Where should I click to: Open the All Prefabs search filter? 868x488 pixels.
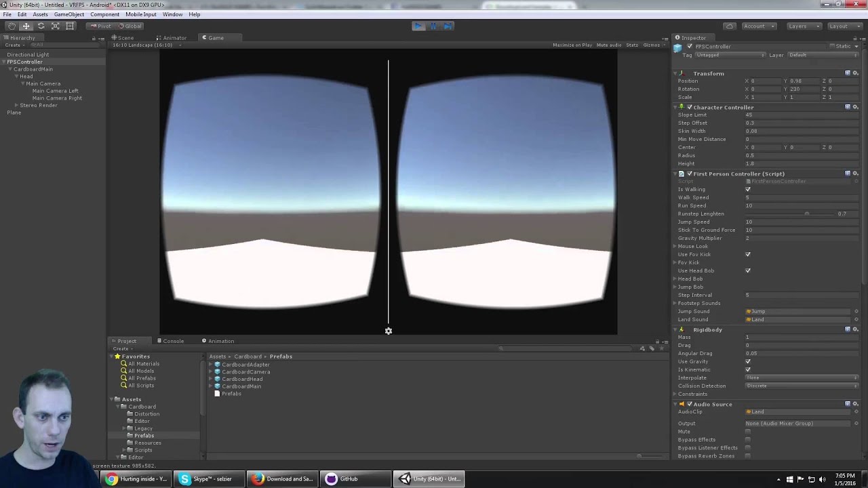(140, 378)
